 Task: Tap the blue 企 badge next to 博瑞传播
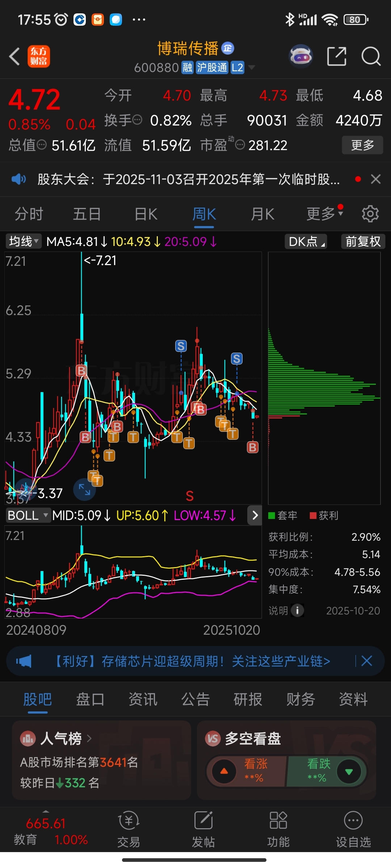coord(228,48)
